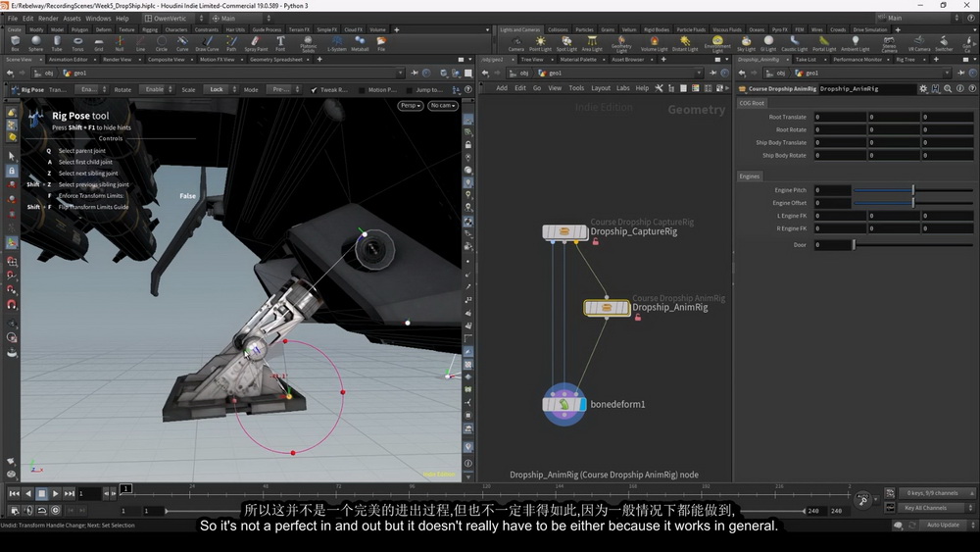The width and height of the screenshot is (980, 552).
Task: Open Key All Channels dropdown
Action: pos(938,508)
